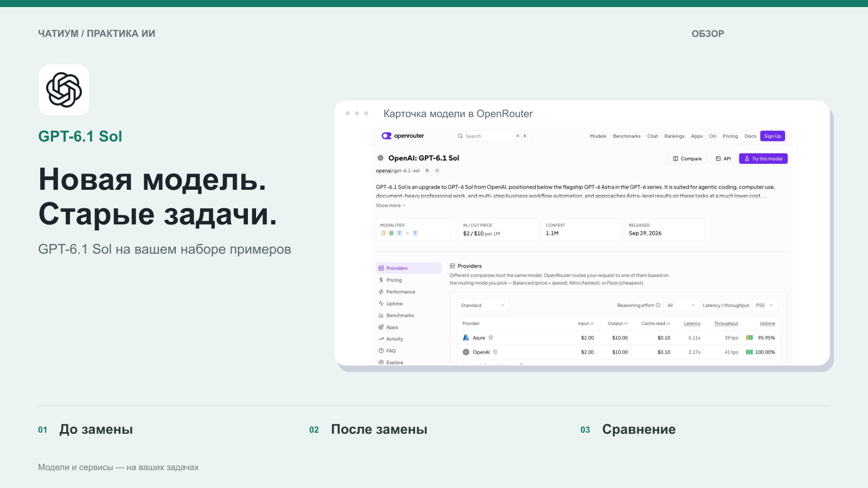Copy the openai/gpt-6.1-sol model slug

click(427, 170)
